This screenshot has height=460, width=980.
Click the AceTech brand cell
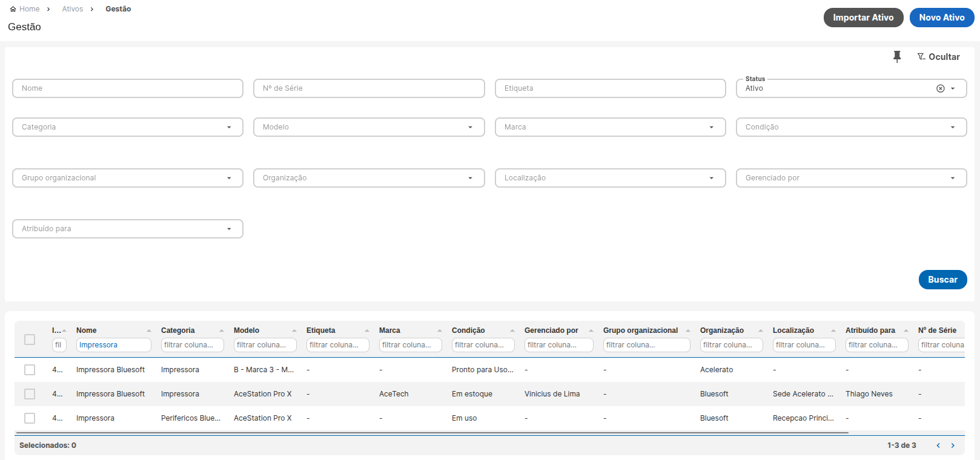[x=394, y=394]
